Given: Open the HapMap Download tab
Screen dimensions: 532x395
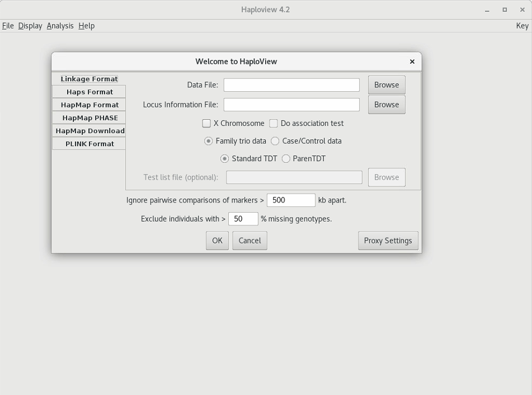Looking at the screenshot, I should pyautogui.click(x=90, y=131).
